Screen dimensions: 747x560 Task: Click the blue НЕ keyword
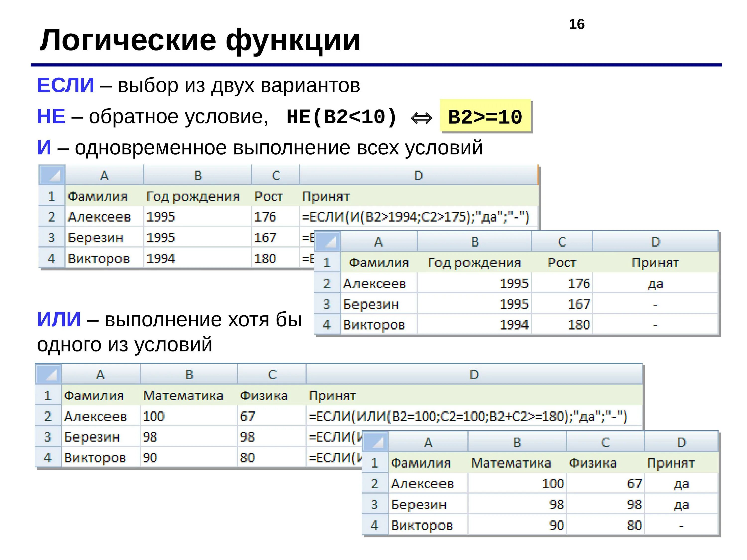point(51,116)
